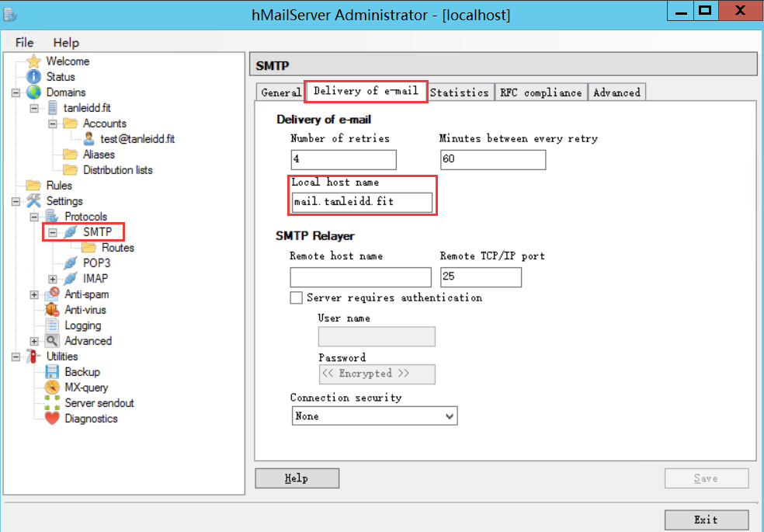The height and width of the screenshot is (532, 764).
Task: Open the Advanced tab in SMTP panel
Action: [616, 92]
